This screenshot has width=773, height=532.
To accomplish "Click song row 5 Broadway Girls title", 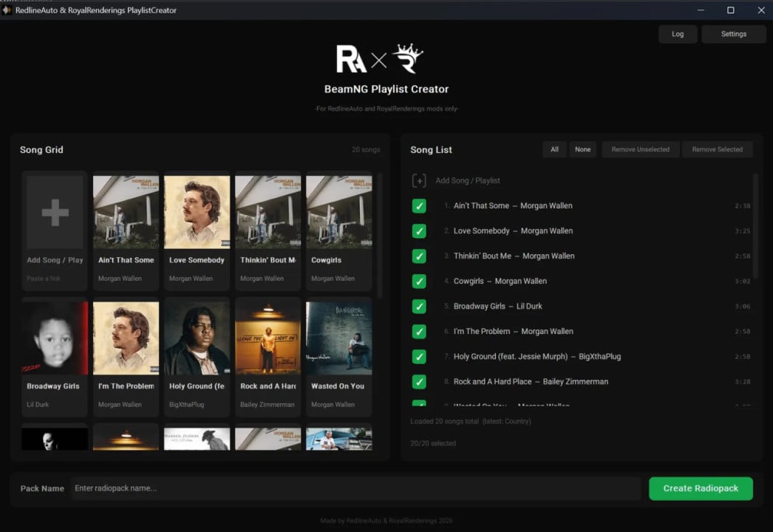I will pos(497,306).
